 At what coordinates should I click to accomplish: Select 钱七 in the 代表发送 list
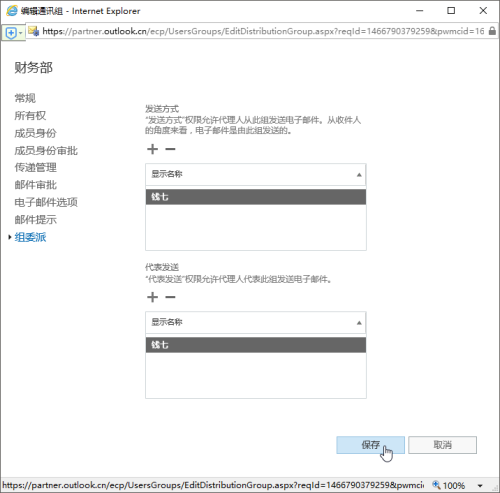pyautogui.click(x=256, y=345)
